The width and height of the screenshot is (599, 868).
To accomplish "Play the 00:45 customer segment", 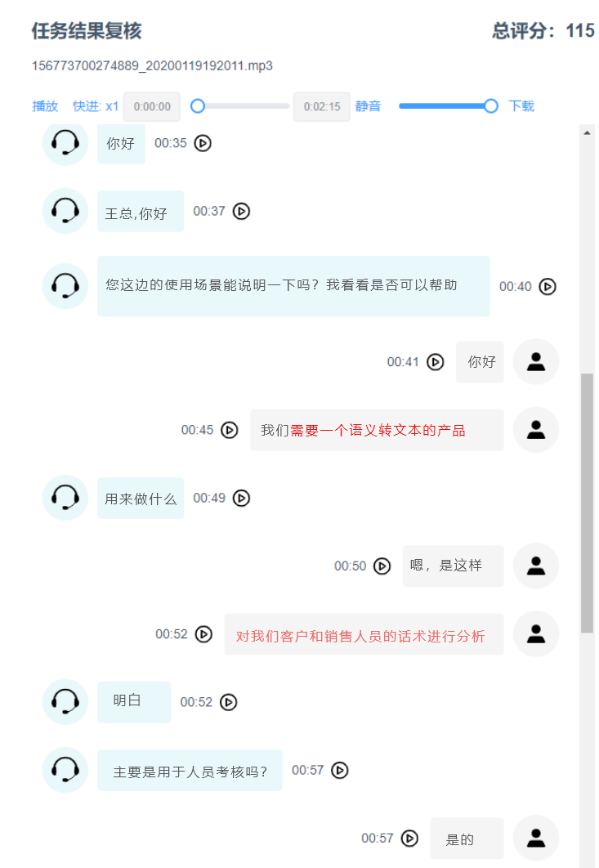I will (229, 430).
